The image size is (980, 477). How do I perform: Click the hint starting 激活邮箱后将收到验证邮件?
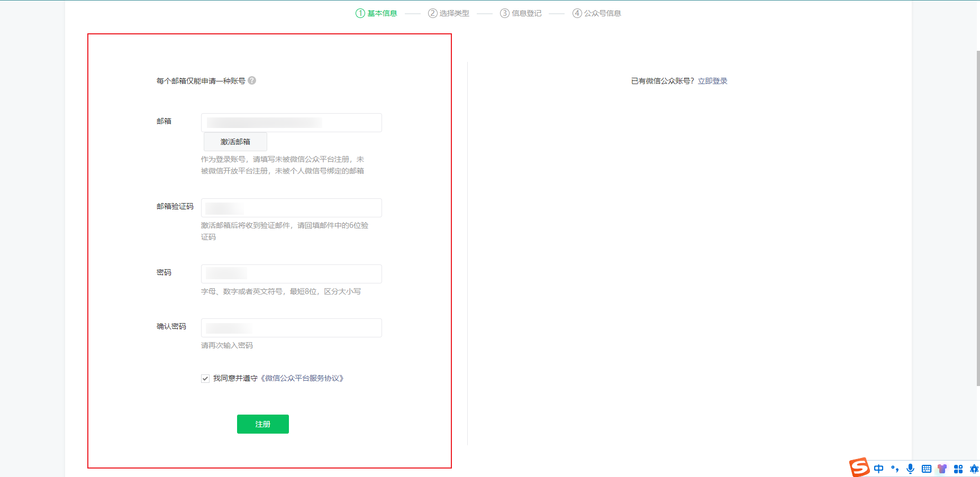pyautogui.click(x=285, y=231)
